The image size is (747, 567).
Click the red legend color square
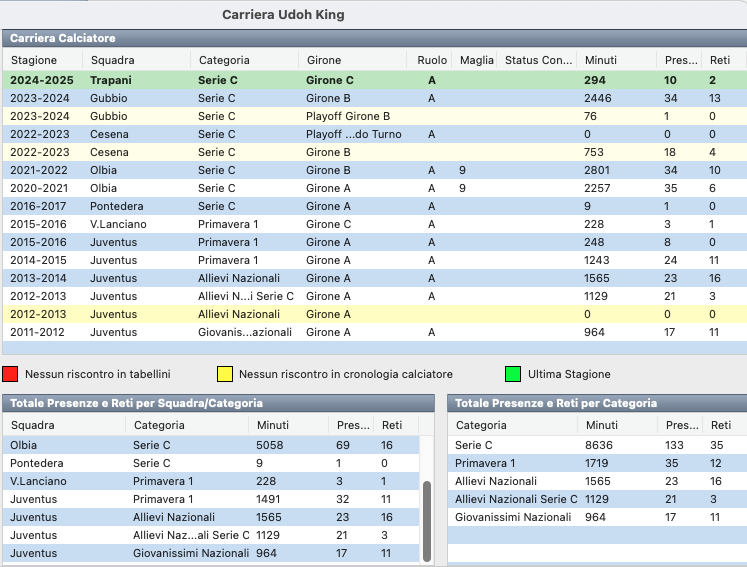click(x=10, y=374)
